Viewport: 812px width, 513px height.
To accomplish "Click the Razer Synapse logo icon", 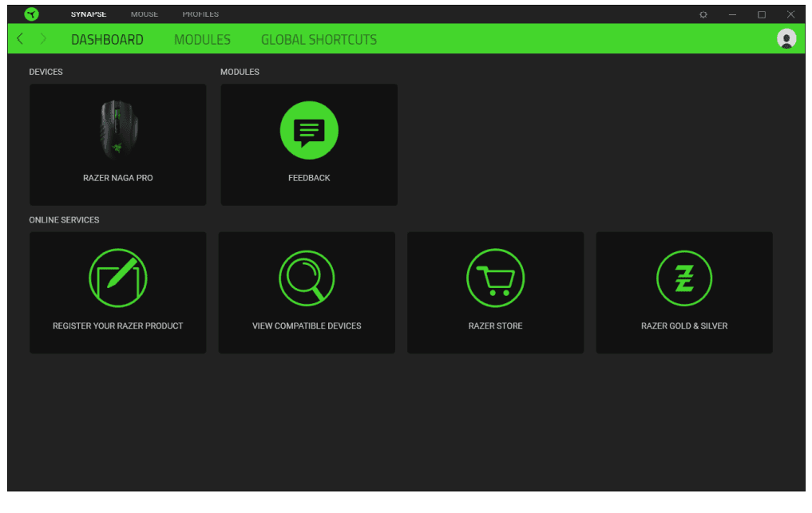I will (31, 14).
